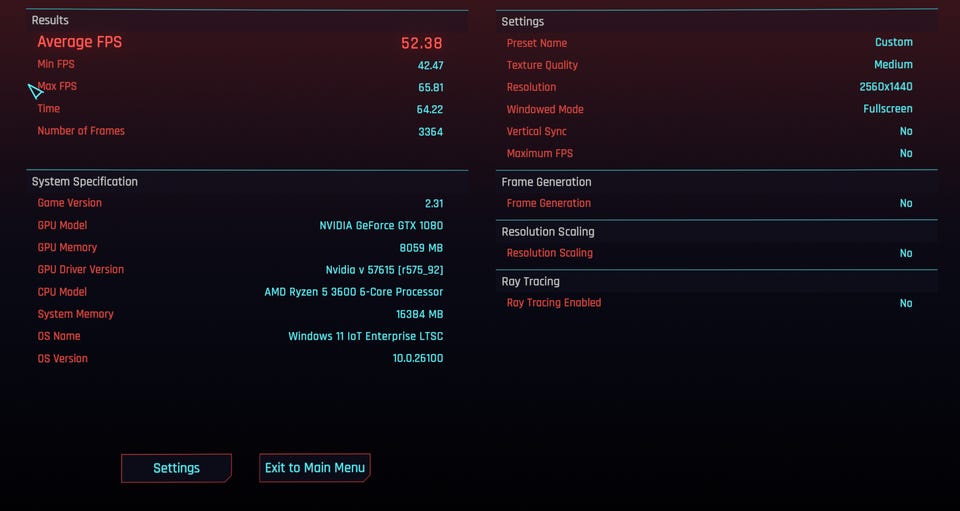Click the Settings section header on right
Viewport: 960px width, 511px height.
point(523,21)
